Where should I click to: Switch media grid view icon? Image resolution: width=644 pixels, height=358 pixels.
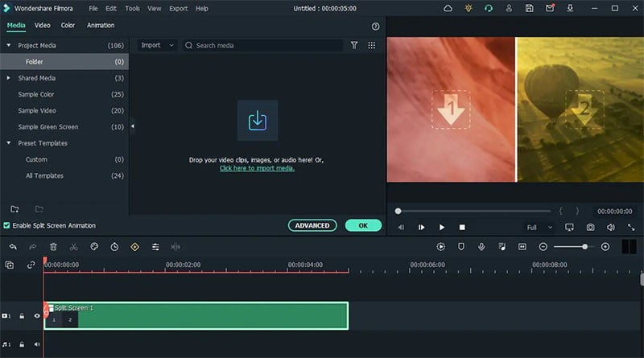[x=371, y=45]
